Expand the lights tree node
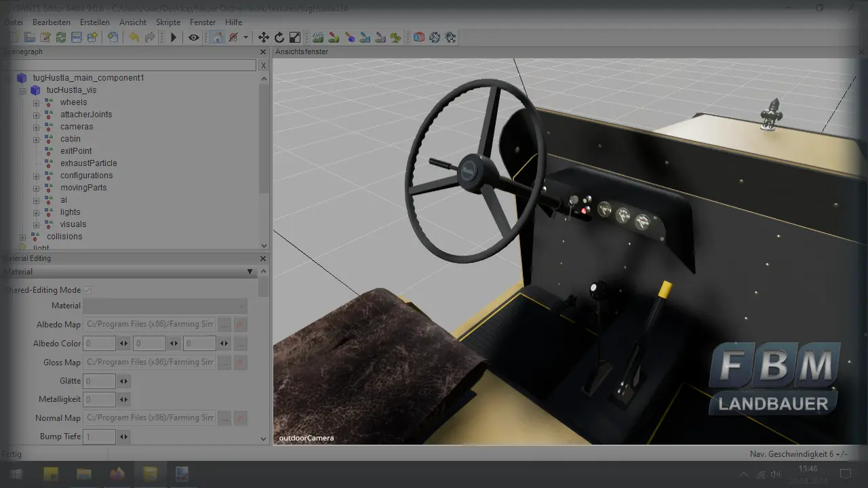This screenshot has height=488, width=868. click(x=37, y=212)
